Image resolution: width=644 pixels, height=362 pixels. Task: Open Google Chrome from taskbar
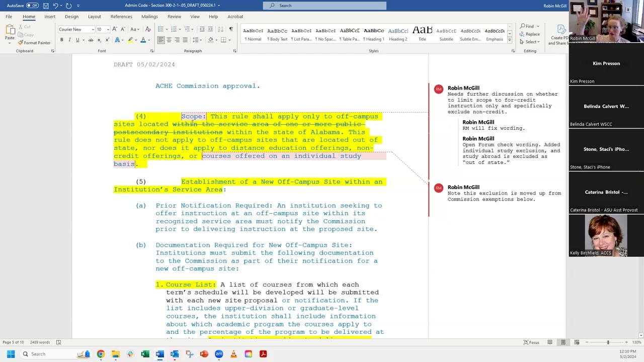[x=101, y=354]
